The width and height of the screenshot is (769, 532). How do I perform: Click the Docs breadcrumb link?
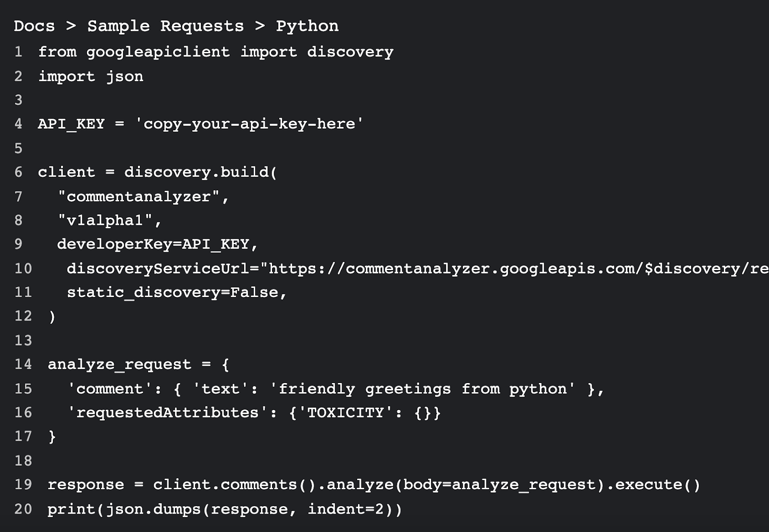pos(34,26)
